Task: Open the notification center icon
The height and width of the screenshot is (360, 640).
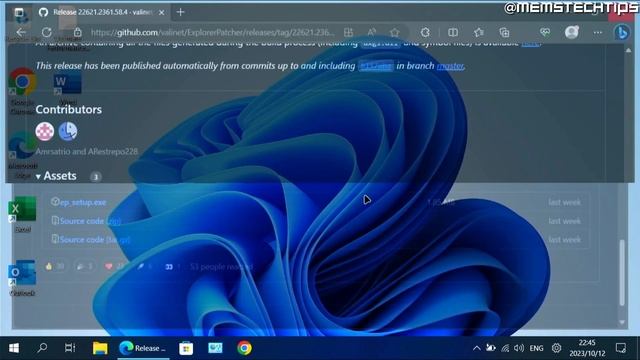Action: click(x=621, y=348)
